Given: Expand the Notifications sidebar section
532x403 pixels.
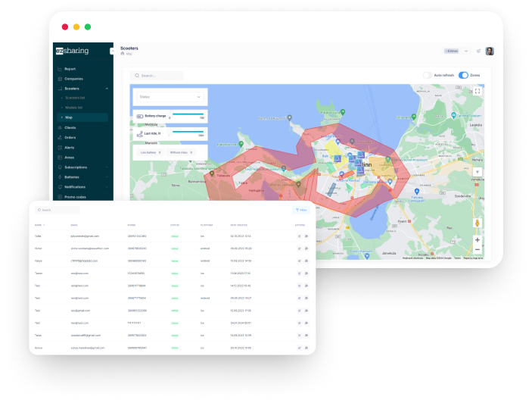Looking at the screenshot, I should tap(107, 187).
